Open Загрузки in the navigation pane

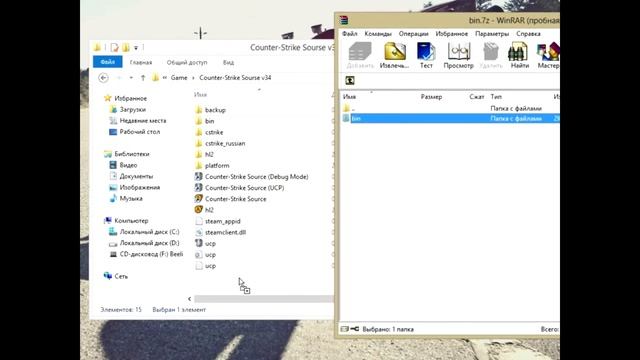pyautogui.click(x=127, y=109)
